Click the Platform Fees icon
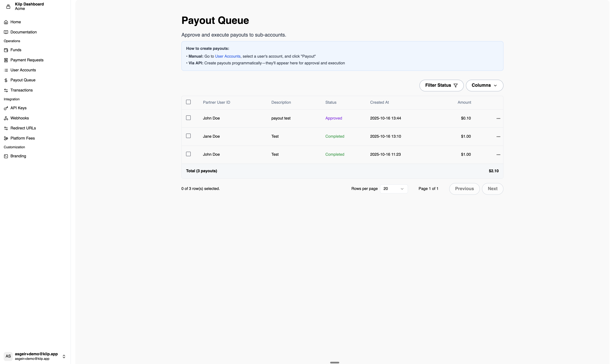The width and height of the screenshot is (610, 364). (6, 138)
